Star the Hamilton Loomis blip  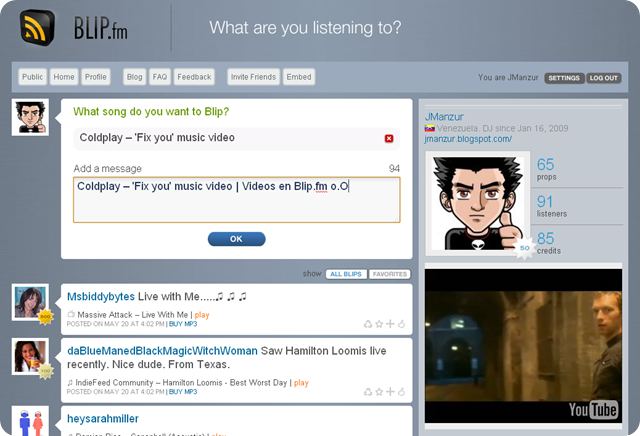[x=379, y=392]
